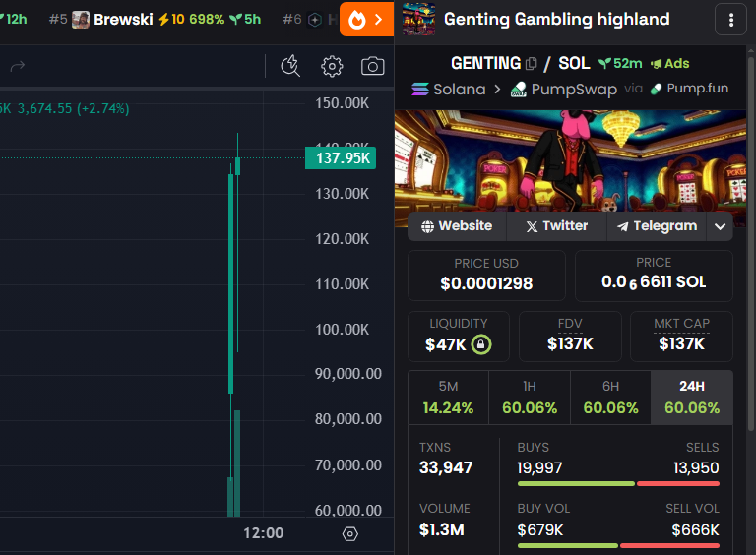
Task: Click the SELLS count 13,950
Action: pos(696,467)
